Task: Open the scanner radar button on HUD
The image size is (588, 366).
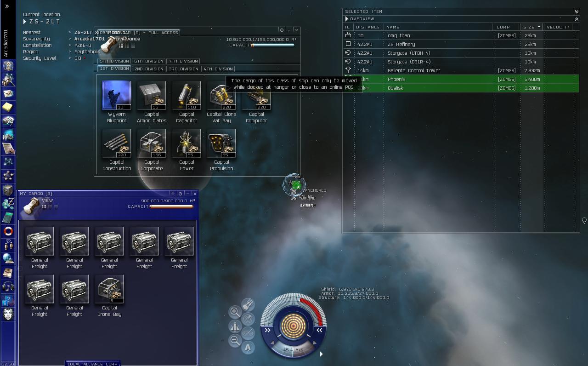Action: pyautogui.click(x=248, y=319)
